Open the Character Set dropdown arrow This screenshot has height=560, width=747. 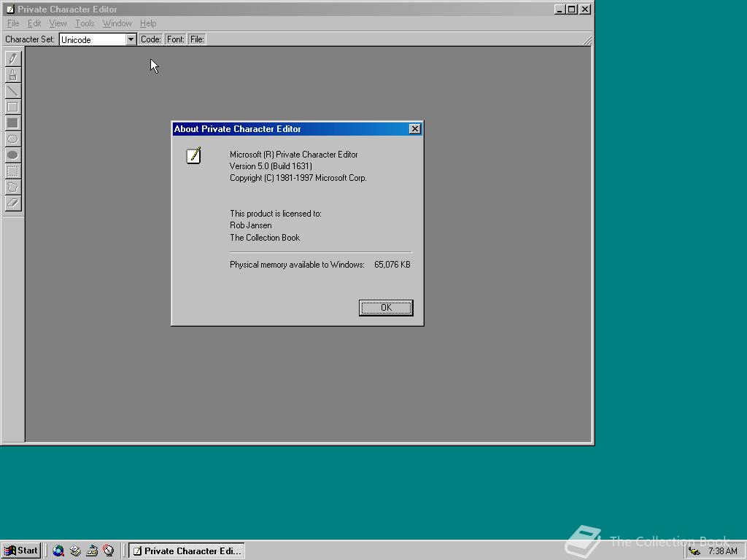(131, 39)
